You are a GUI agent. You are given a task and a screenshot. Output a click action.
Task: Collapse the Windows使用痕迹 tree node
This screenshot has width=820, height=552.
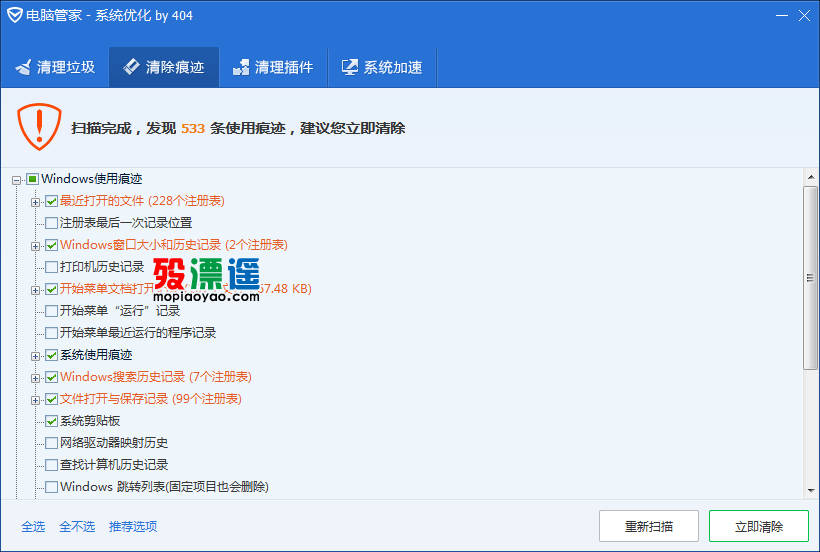pos(17,180)
